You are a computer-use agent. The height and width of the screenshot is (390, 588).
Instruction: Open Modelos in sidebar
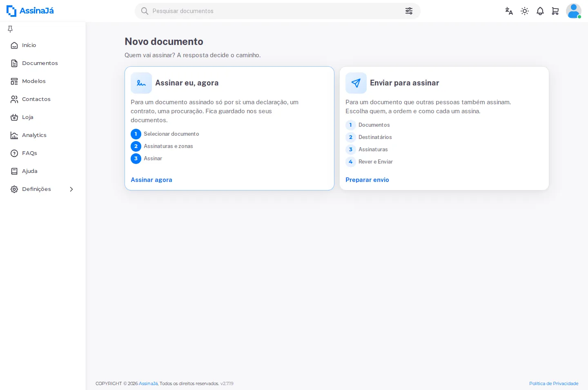click(43, 81)
